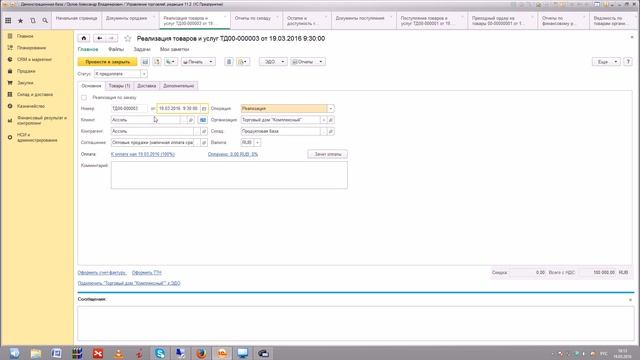The height and width of the screenshot is (360, 640).
Task: Open the History icon in top panel
Action: click(x=33, y=20)
